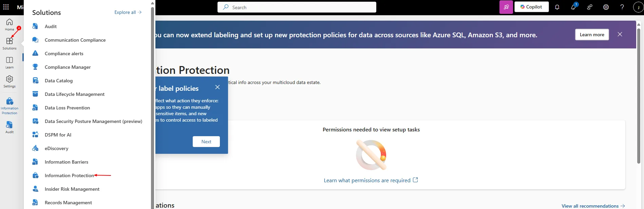Viewport: 644px width, 209px height.
Task: Click View all recommendations link
Action: tap(593, 206)
